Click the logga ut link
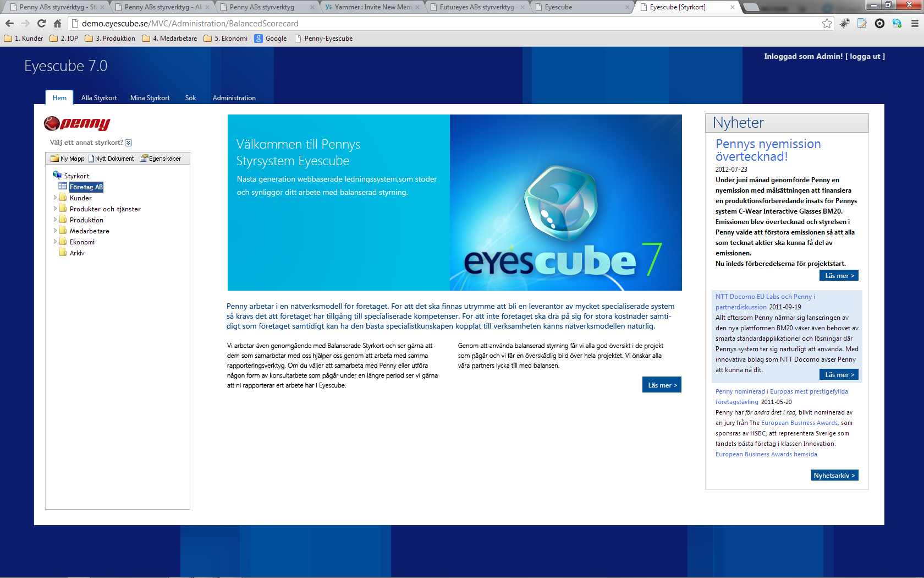Screen dimensions: 924x578 coord(865,56)
